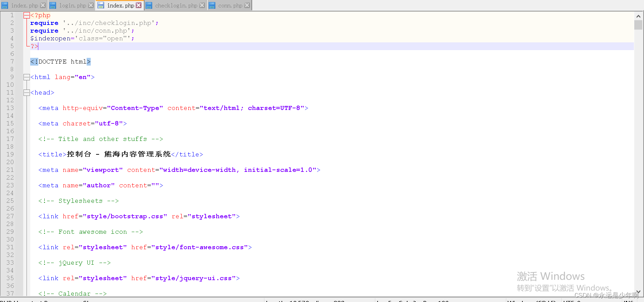
Task: Place cursor on require conn.php line
Action: pyautogui.click(x=82, y=31)
